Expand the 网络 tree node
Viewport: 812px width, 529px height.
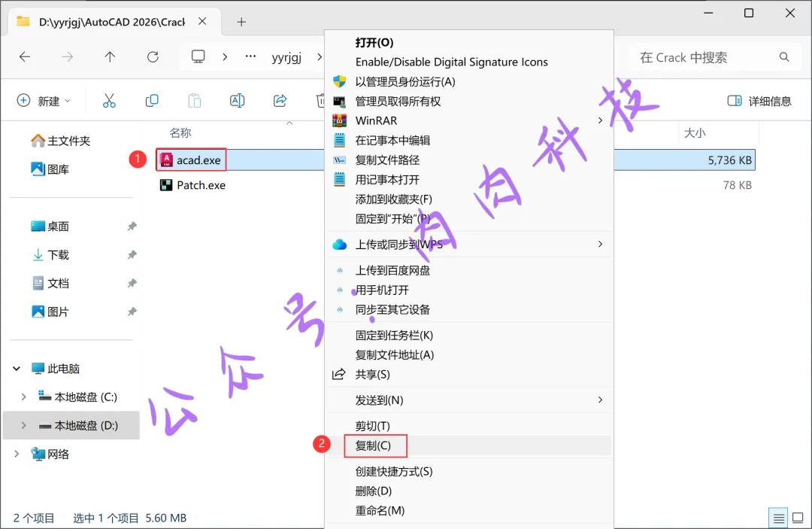(x=17, y=454)
